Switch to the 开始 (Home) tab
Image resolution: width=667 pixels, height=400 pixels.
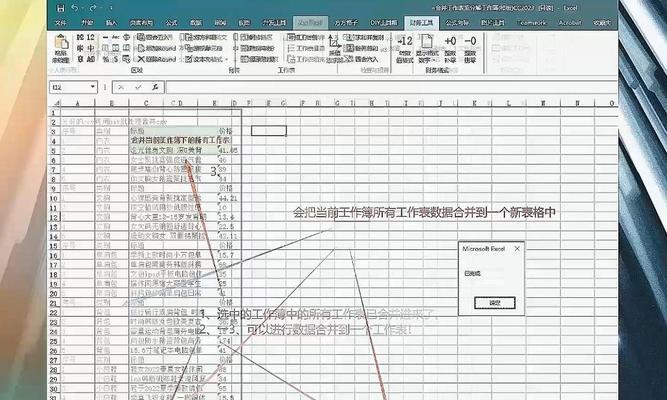87,23
